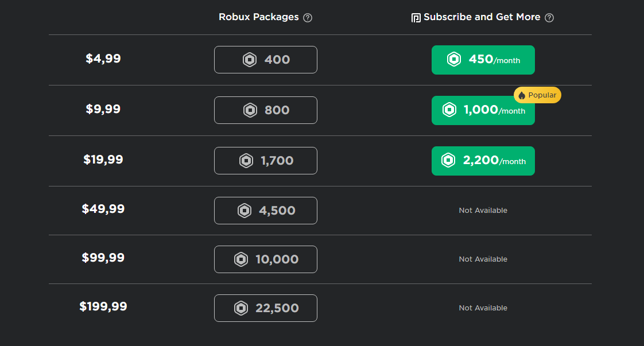Click the $4,99 price label
644x346 pixels.
pyautogui.click(x=103, y=59)
